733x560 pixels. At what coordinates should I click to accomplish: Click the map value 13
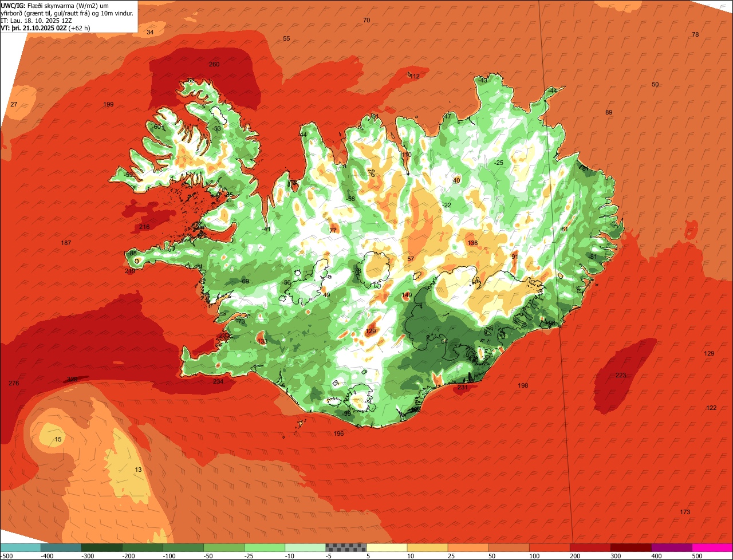(138, 470)
